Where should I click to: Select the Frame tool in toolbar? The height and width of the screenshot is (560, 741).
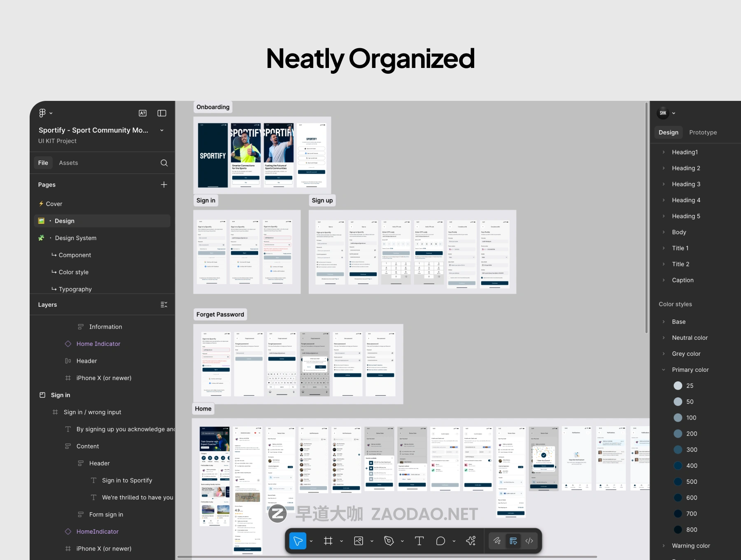(328, 541)
